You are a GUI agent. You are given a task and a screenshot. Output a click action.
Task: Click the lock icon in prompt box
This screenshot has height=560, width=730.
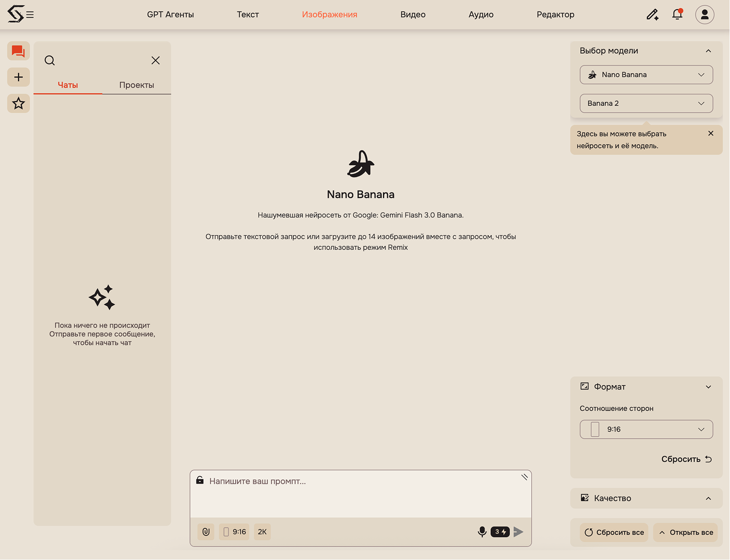point(200,480)
